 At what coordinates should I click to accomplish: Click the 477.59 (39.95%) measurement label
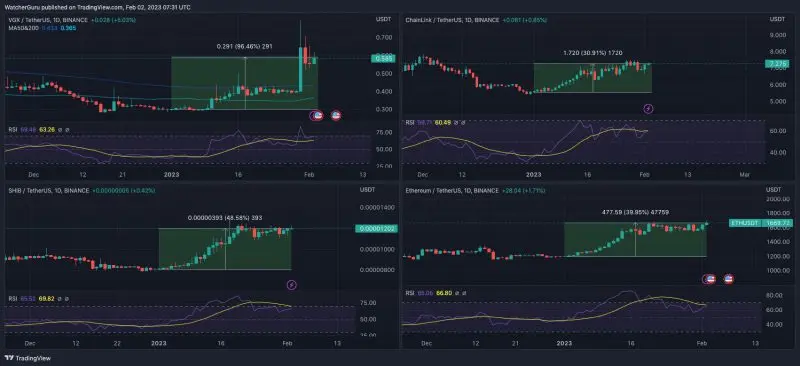point(635,211)
